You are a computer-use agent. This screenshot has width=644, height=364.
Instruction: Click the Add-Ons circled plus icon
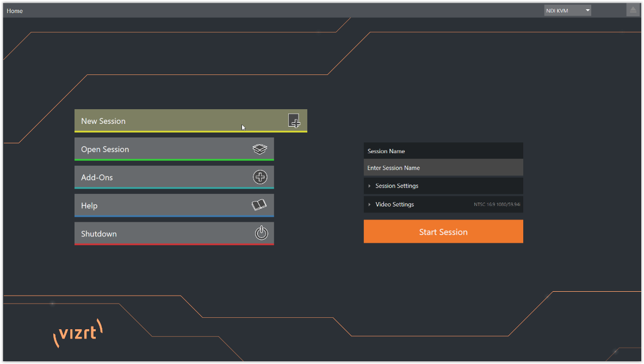click(x=260, y=177)
